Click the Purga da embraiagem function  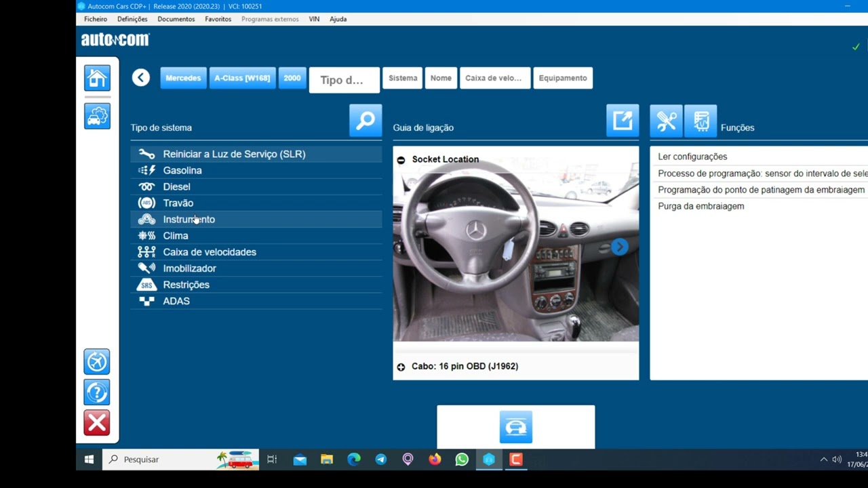(x=701, y=206)
